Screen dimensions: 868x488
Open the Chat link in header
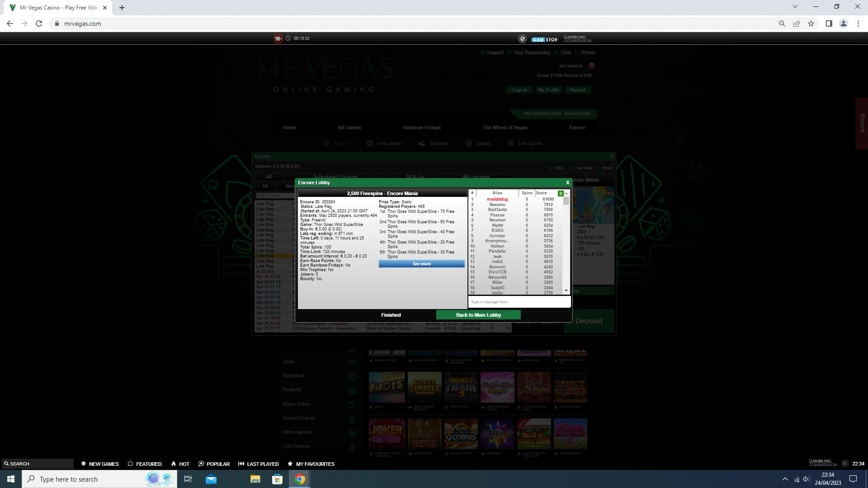click(x=566, y=52)
